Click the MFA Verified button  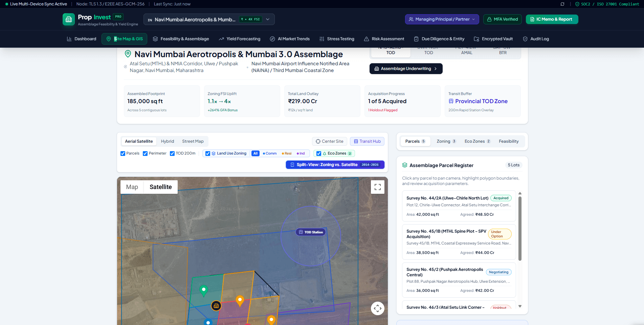pyautogui.click(x=503, y=19)
